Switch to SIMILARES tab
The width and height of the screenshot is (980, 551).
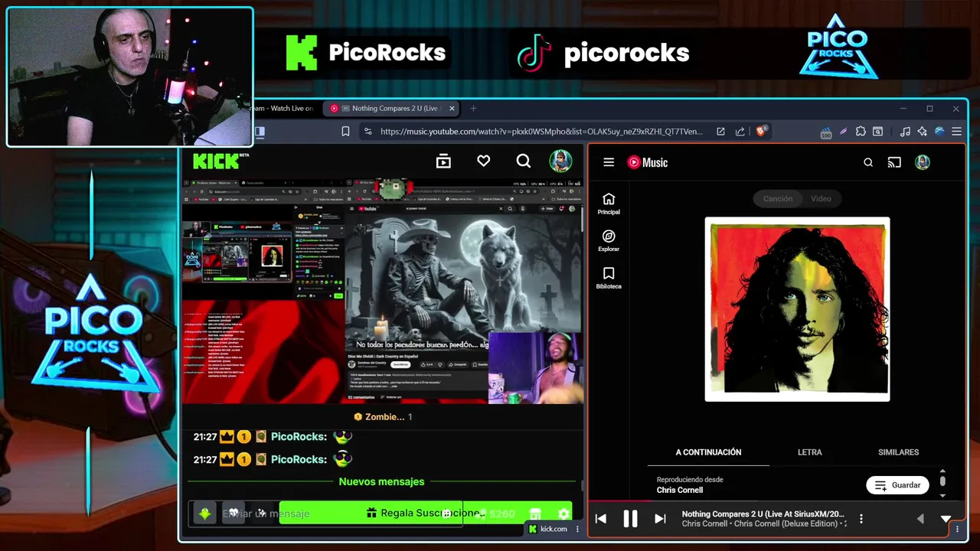click(898, 452)
